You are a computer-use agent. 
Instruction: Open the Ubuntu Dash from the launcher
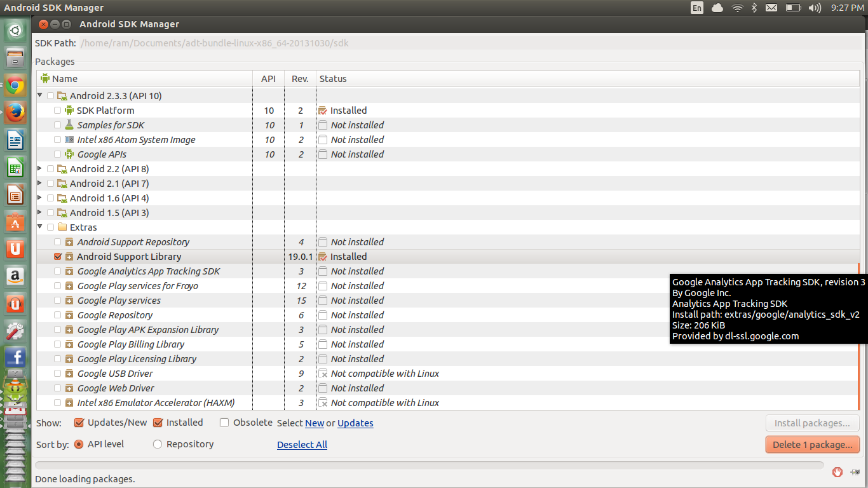tap(15, 30)
